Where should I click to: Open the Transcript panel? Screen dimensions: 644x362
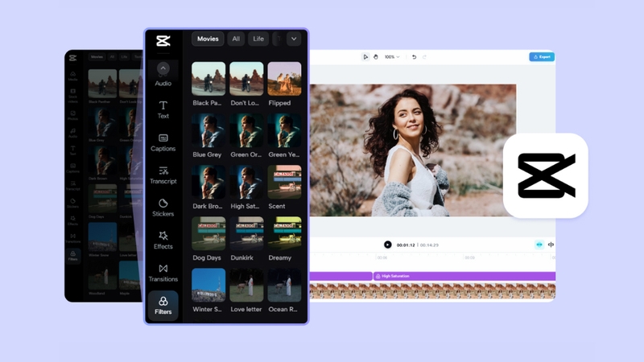coord(163,175)
